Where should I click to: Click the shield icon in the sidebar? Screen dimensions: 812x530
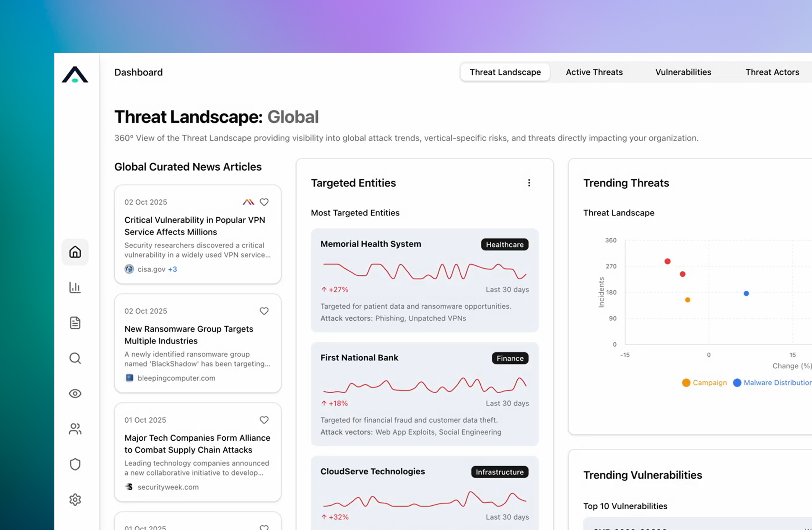click(75, 464)
